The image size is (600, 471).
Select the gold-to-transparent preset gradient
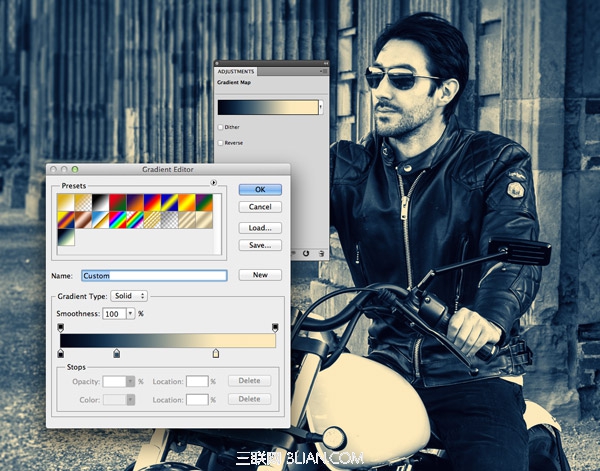[83, 202]
